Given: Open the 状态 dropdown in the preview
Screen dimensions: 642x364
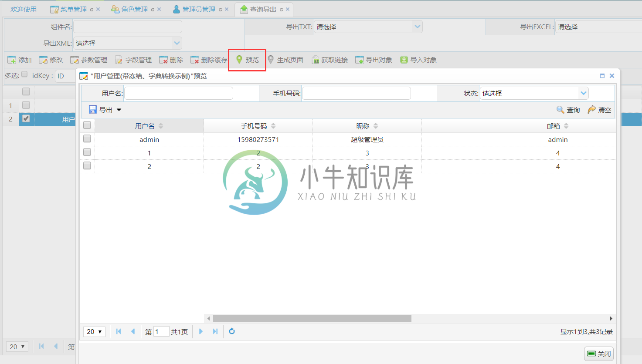Looking at the screenshot, I should pos(583,93).
